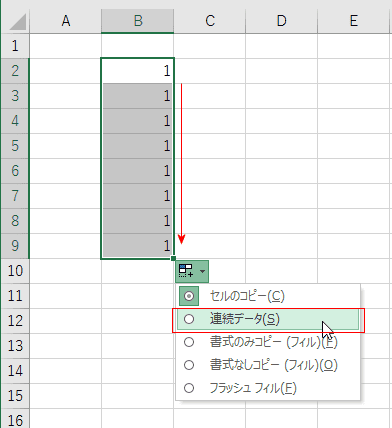Viewport: 392px width, 428px height.
Task: Select 書式のみコピー (フィル) option
Action: [x=273, y=342]
